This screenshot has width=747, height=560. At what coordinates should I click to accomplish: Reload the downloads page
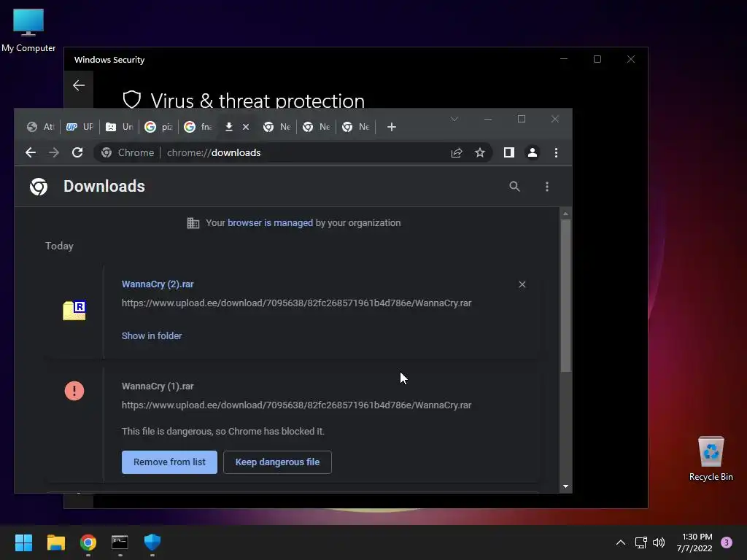(x=77, y=152)
